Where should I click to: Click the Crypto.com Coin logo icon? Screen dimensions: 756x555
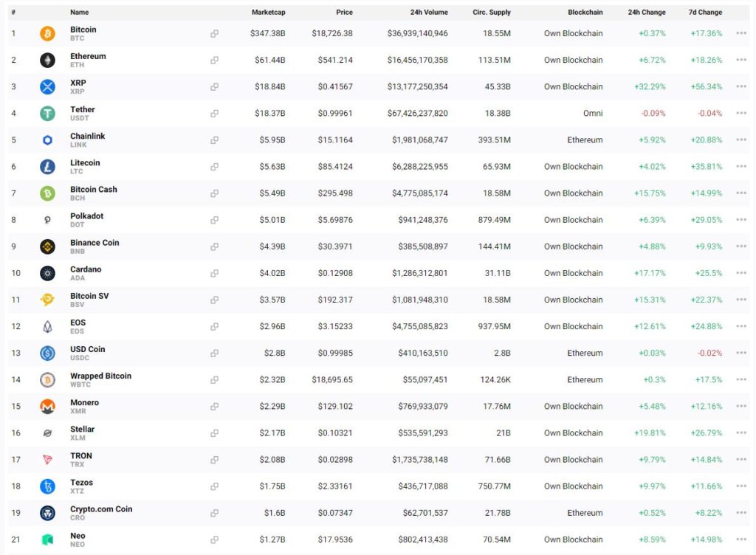coord(47,513)
